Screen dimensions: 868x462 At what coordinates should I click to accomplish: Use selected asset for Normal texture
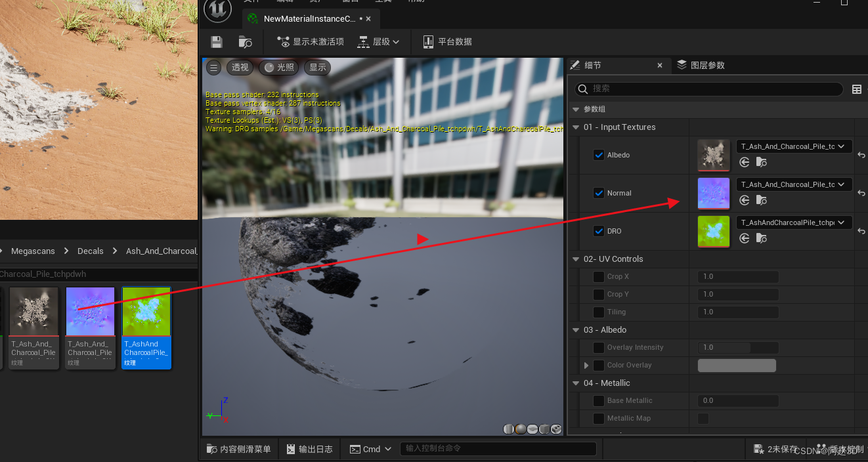744,200
